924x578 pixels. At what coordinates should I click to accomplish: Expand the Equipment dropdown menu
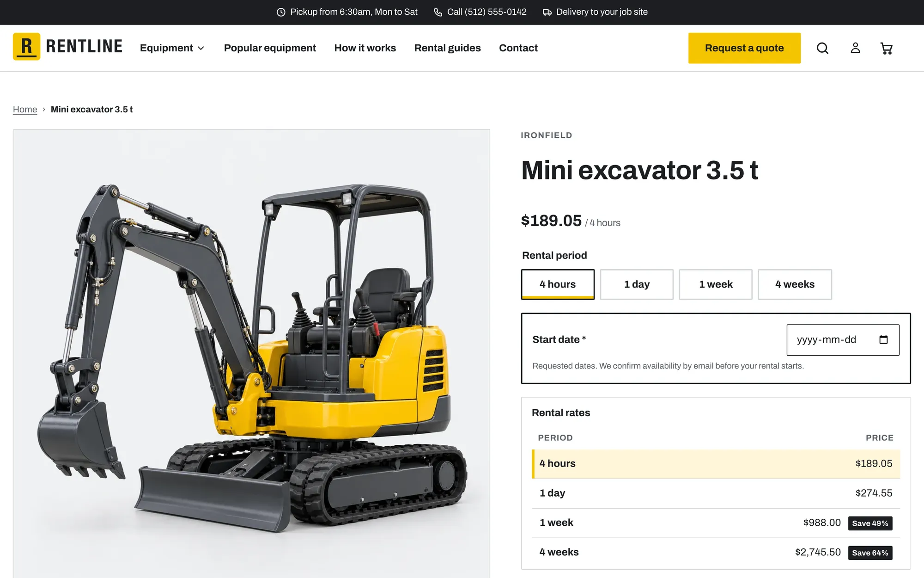pyautogui.click(x=172, y=48)
